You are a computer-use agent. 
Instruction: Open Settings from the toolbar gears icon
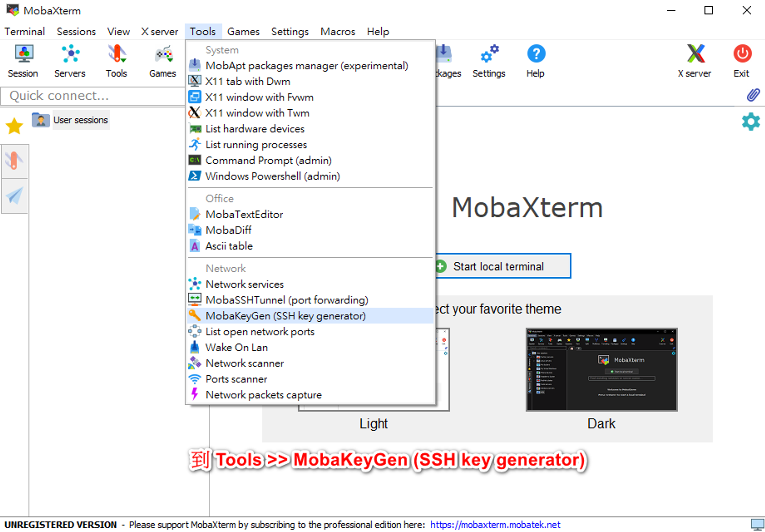pos(489,61)
